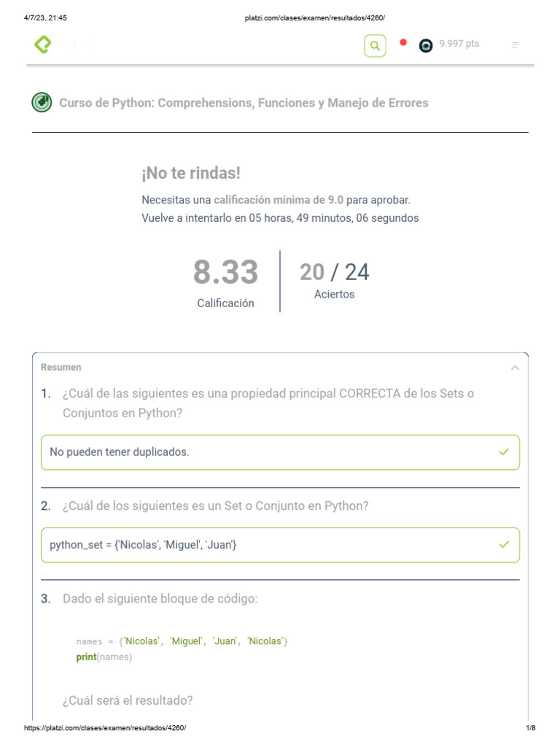This screenshot has width=560, height=747.
Task: Open the course title link
Action: 244,103
